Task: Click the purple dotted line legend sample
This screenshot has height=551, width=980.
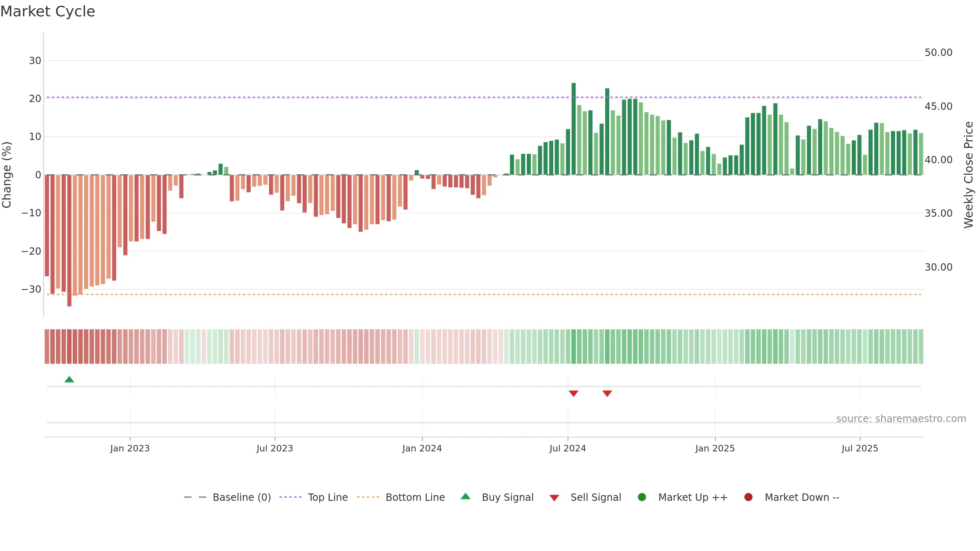Action: [x=290, y=497]
